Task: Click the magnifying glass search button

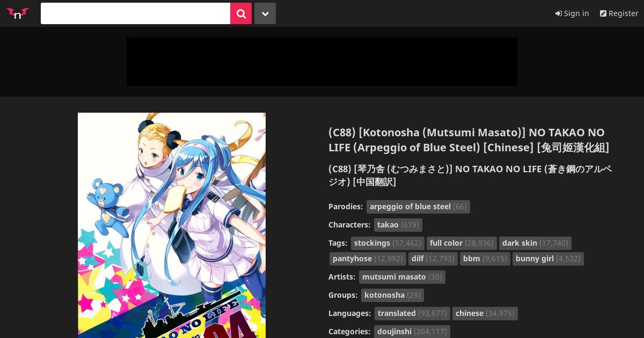Action: point(241,13)
